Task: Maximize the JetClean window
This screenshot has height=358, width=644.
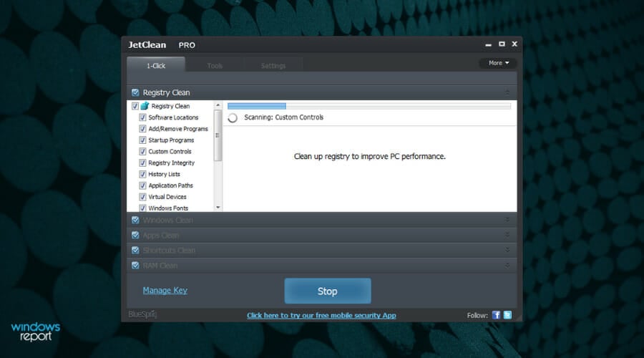Action: (x=502, y=44)
